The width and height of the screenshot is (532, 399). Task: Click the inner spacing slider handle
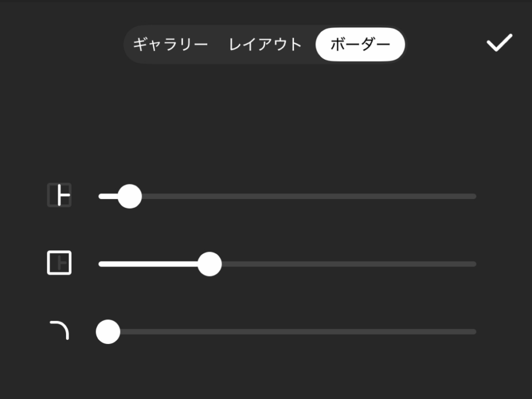click(129, 196)
